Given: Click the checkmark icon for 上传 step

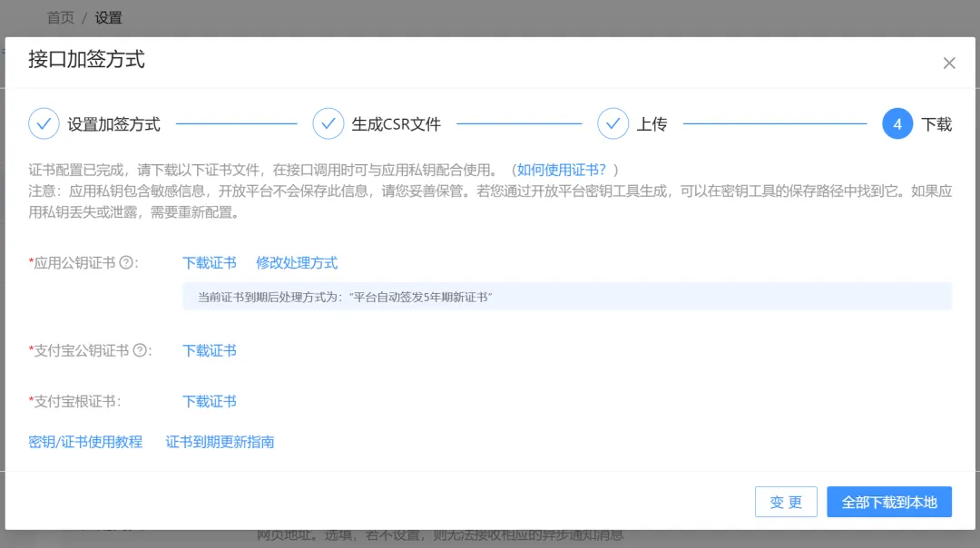Looking at the screenshot, I should (x=612, y=124).
